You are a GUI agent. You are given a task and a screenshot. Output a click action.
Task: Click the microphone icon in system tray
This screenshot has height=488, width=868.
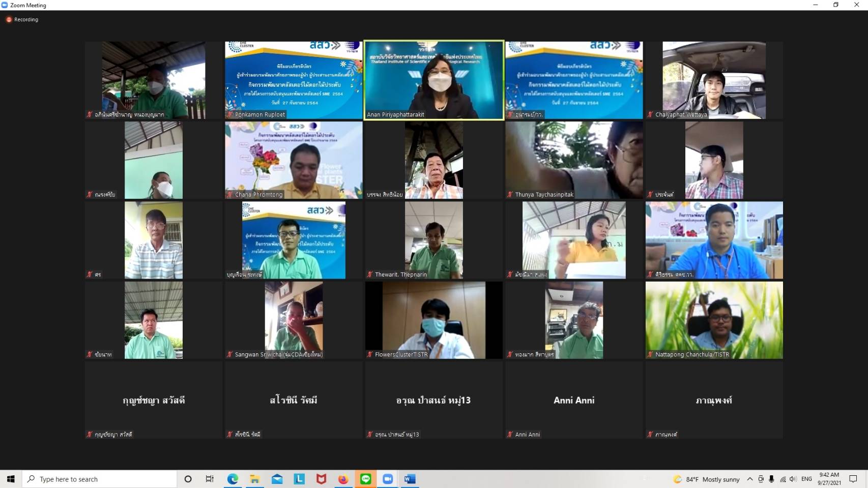click(x=771, y=479)
